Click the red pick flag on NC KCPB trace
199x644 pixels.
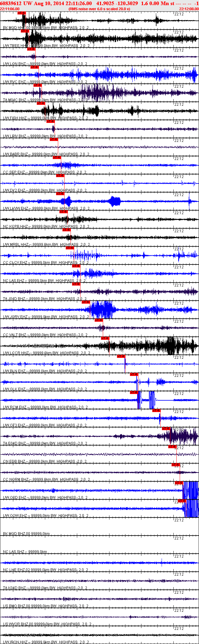pyautogui.click(x=64, y=212)
